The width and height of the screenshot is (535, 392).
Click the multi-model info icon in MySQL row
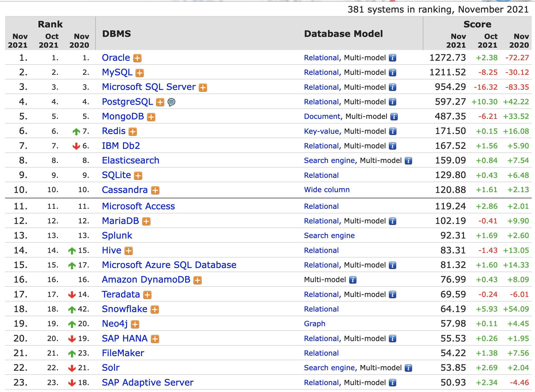coord(393,73)
